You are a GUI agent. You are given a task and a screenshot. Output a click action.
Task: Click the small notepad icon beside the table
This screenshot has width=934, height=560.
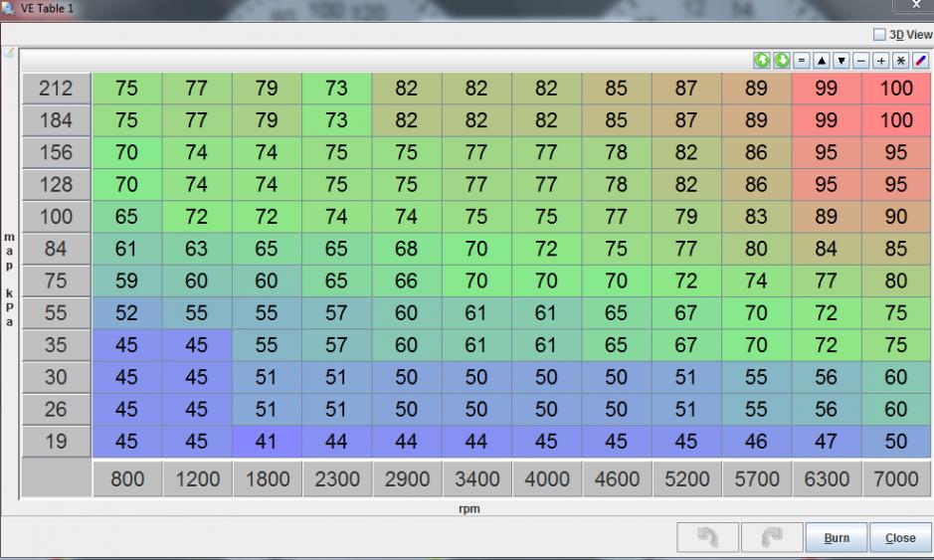9,53
